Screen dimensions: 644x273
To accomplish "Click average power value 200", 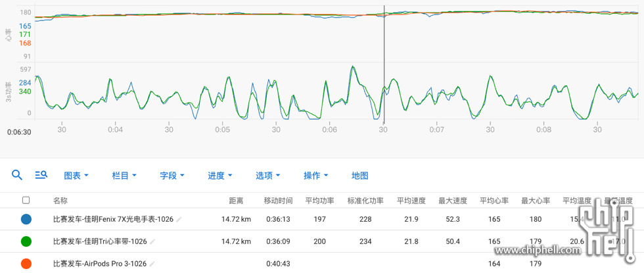I will click(x=319, y=242).
